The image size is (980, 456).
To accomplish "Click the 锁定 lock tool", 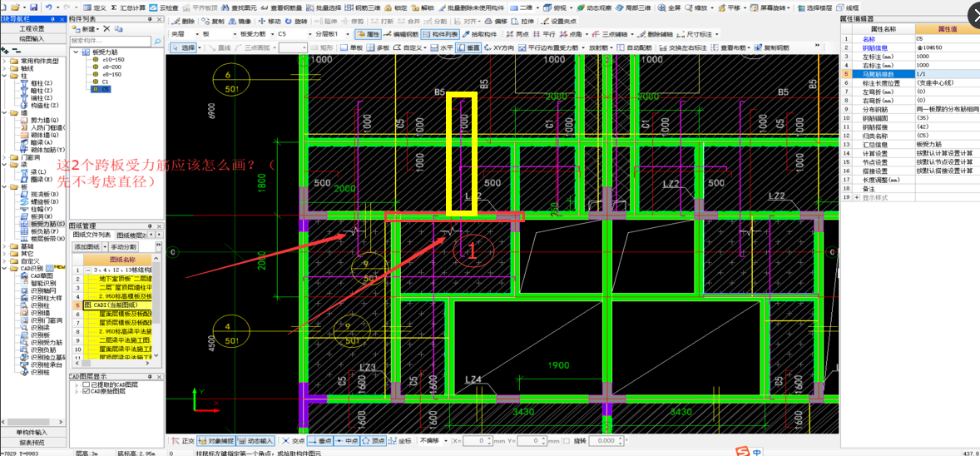I will 396,8.
